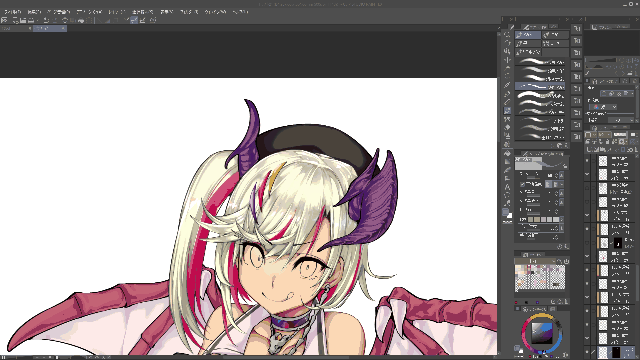Image resolution: width=640 pixels, height=360 pixels.
Task: Open the color dropdown in layer property panel
Action: [x=604, y=107]
